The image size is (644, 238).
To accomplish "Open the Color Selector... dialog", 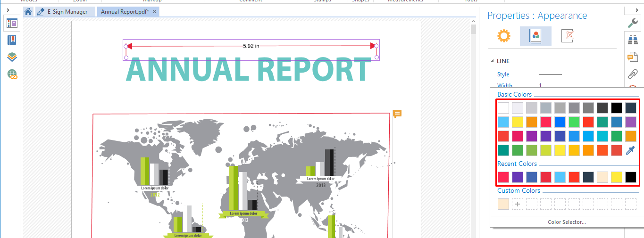I will point(567,222).
